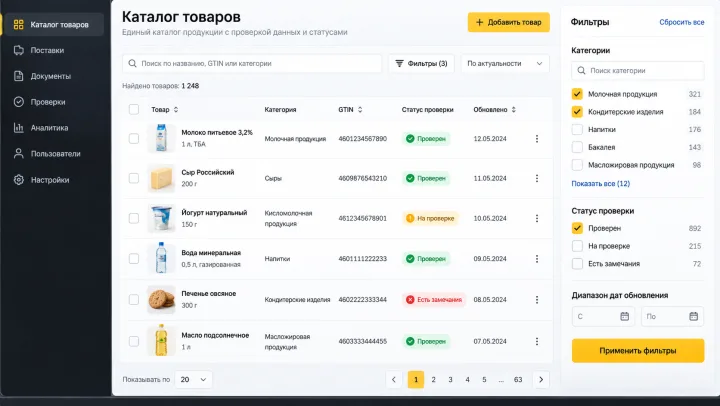Click GTIN 4601234567890 cell

tap(363, 139)
